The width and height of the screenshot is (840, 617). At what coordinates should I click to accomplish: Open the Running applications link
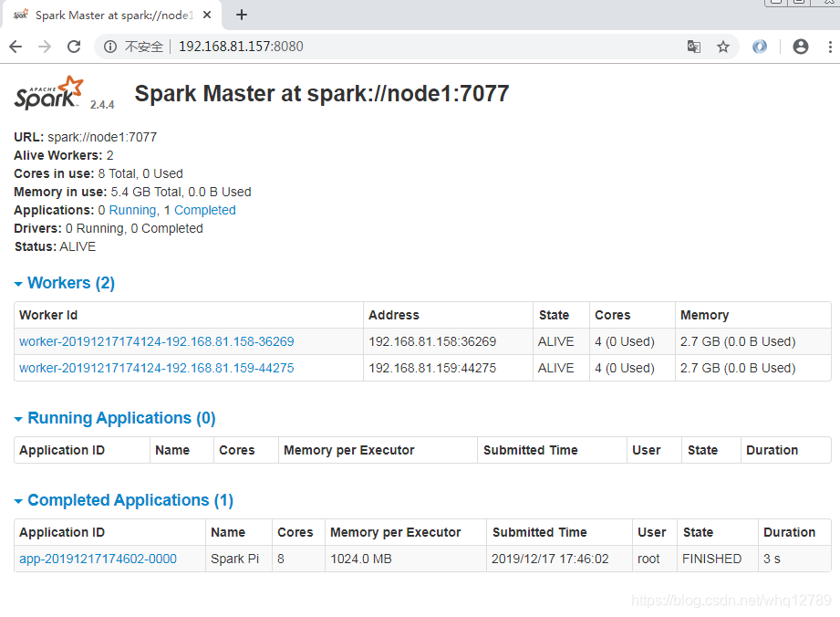(132, 210)
